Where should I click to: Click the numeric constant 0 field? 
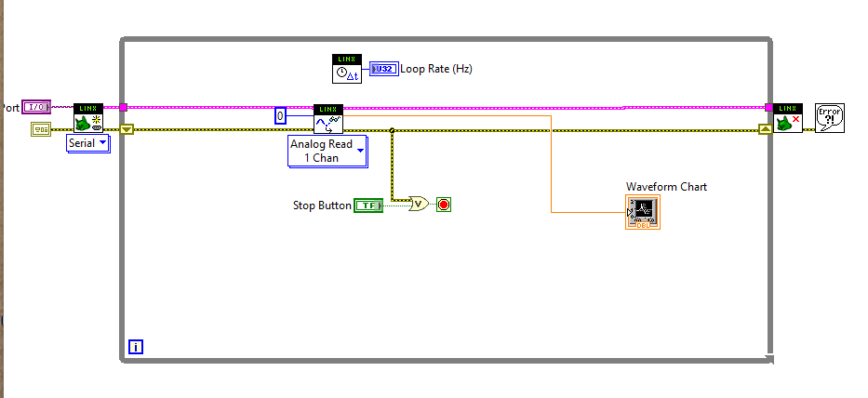(280, 116)
